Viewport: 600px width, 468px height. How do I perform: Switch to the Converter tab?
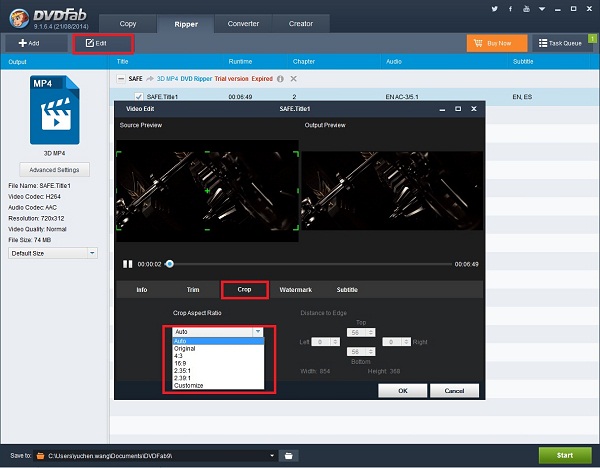click(x=243, y=24)
